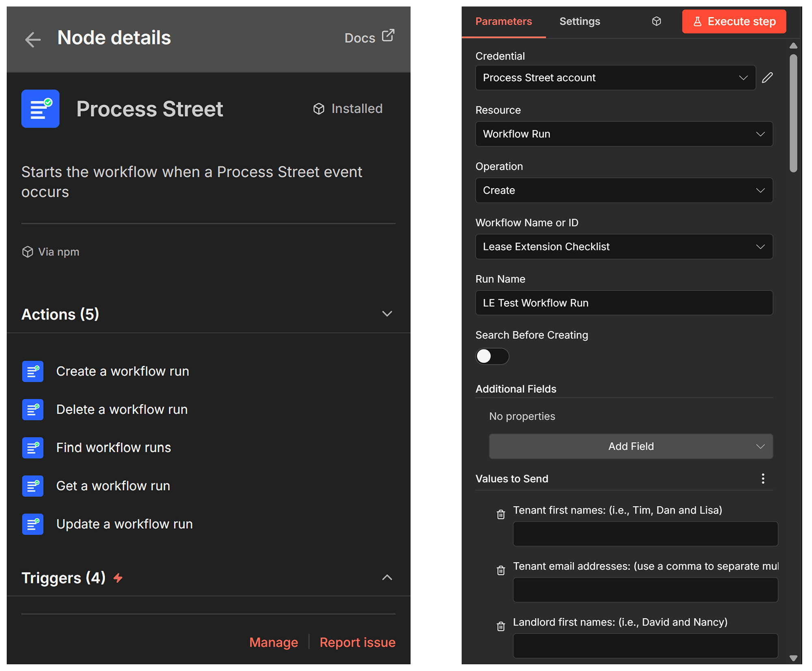Open the three-dot menu for Values to Send

[x=763, y=479]
